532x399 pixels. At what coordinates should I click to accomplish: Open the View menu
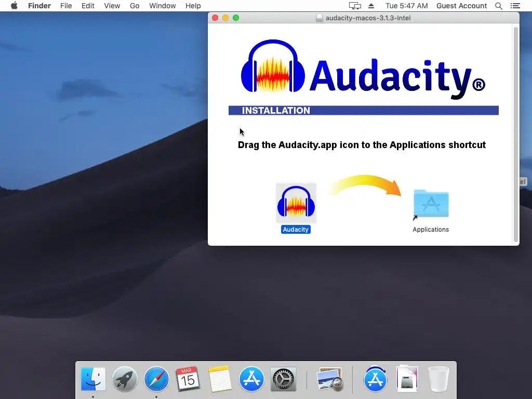(x=112, y=6)
